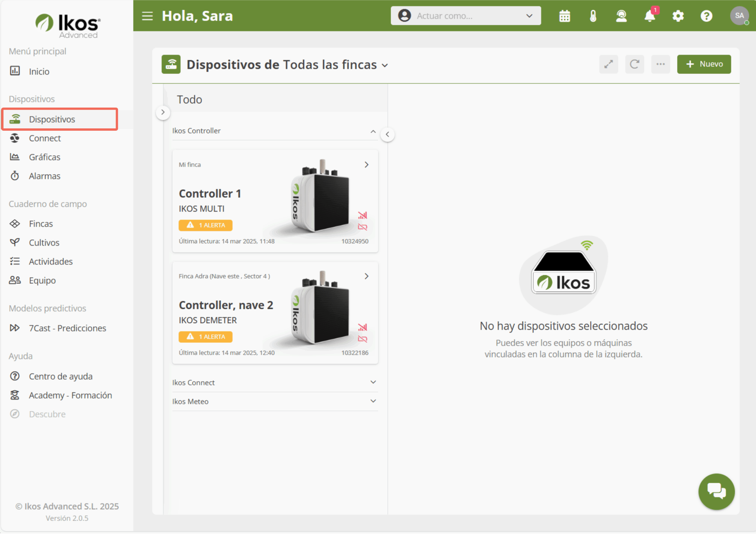The image size is (756, 534).
Task: Open notifications bell with red badge
Action: [x=650, y=16]
